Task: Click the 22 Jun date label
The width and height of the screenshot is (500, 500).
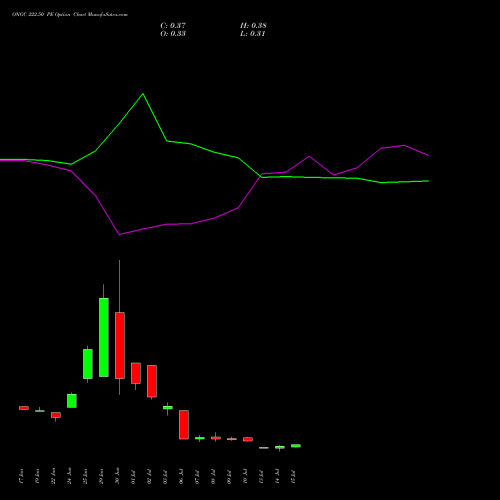Action: pos(53,476)
